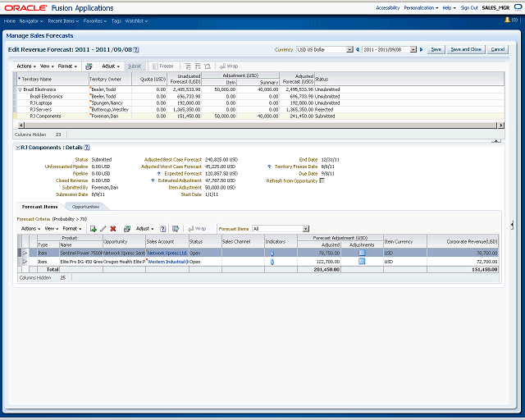Click the Expected Forecast info icon

click(159, 173)
